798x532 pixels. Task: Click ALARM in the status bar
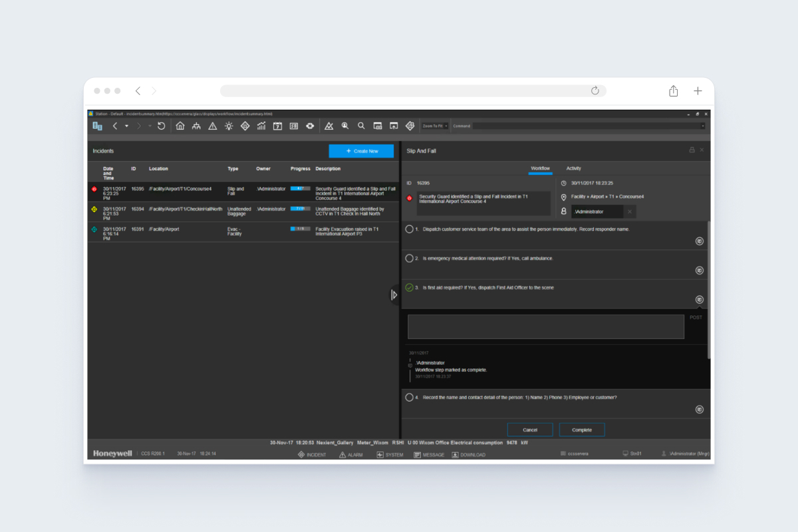350,455
